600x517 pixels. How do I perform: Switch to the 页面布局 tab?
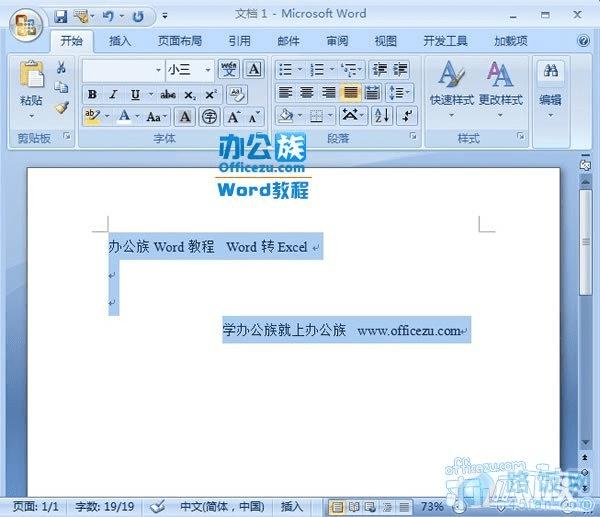click(x=180, y=41)
